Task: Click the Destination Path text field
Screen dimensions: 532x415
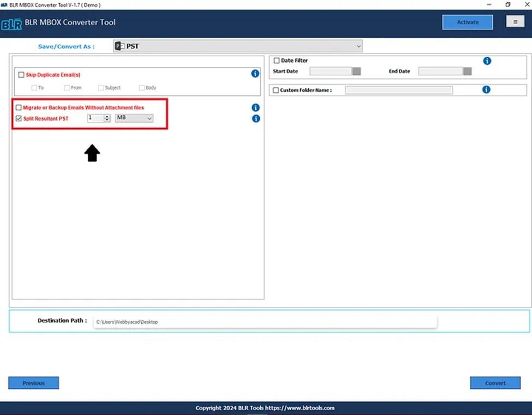Action: 265,322
